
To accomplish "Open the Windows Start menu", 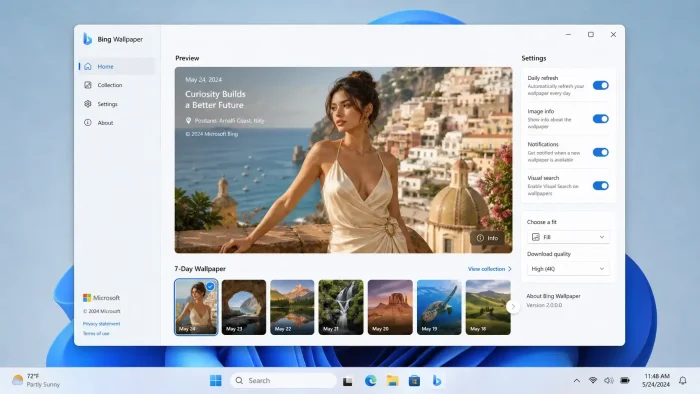I will 216,381.
